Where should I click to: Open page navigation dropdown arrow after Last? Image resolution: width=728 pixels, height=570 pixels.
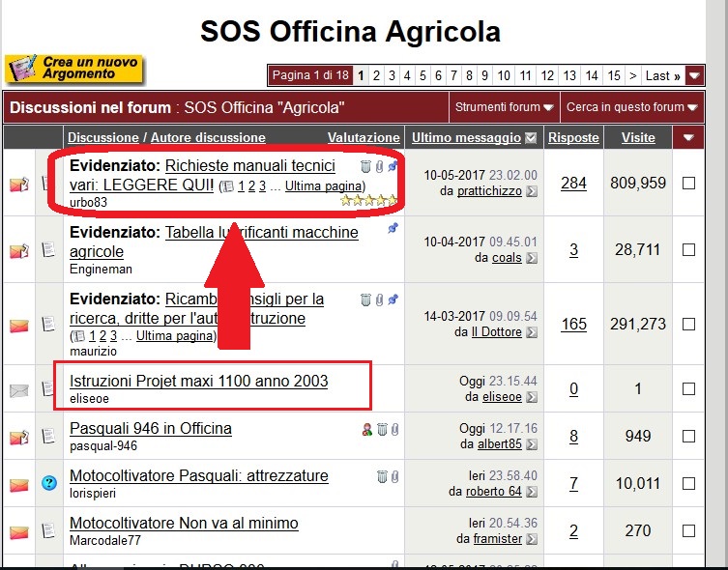point(694,75)
